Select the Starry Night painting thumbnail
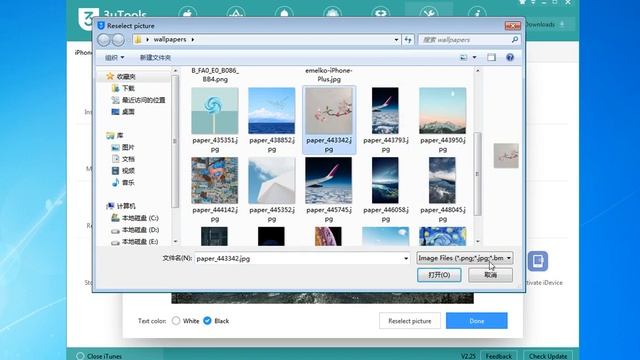Screen dimensions: 640x360 click(x=442, y=236)
